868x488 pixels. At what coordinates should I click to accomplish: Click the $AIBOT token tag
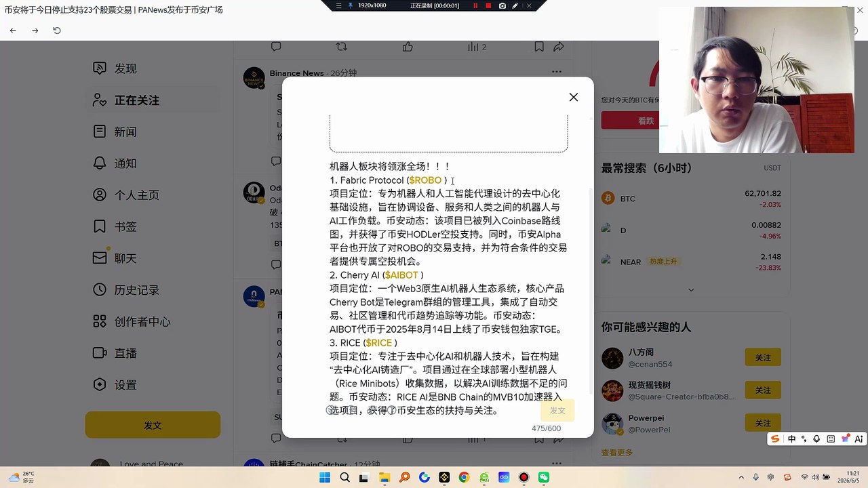point(401,275)
